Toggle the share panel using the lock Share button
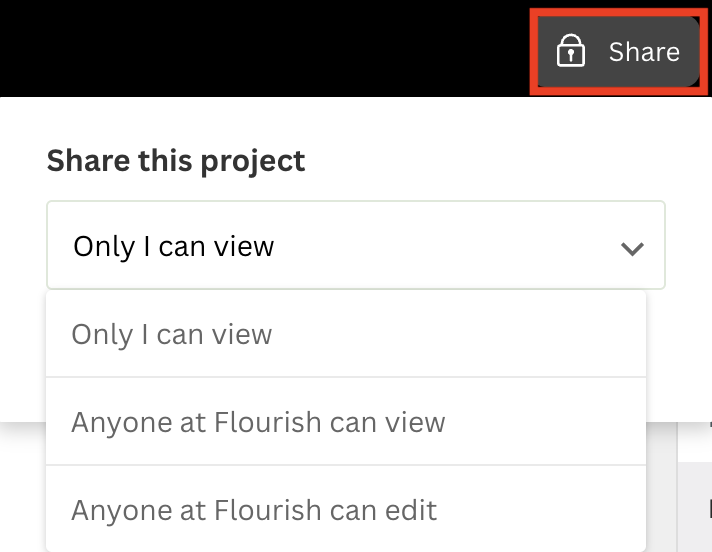Viewport: 712px width, 552px height. point(618,51)
